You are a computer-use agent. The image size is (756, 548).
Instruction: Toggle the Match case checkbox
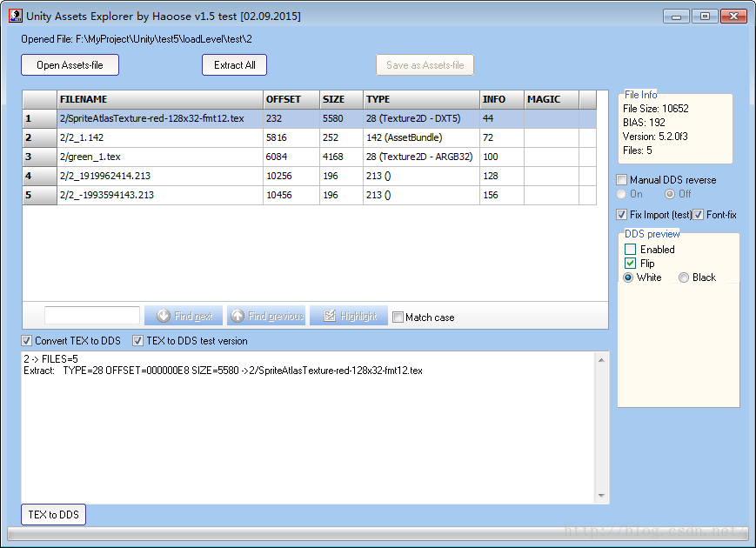(x=398, y=317)
